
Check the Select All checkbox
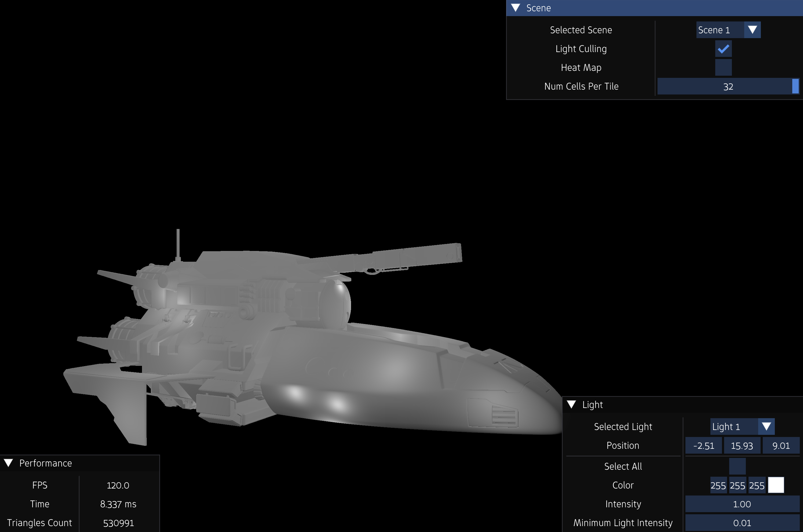coord(737,466)
